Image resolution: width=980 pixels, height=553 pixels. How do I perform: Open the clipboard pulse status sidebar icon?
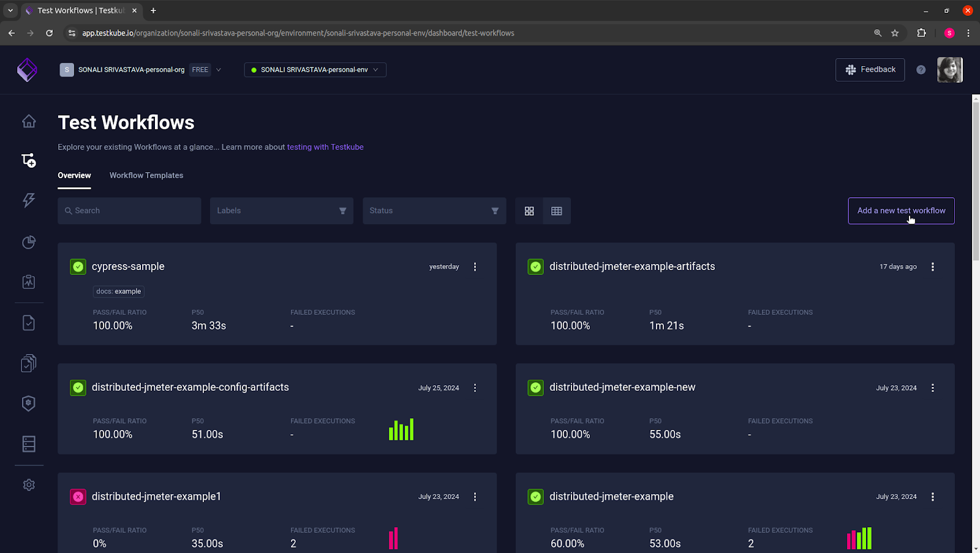click(x=29, y=282)
